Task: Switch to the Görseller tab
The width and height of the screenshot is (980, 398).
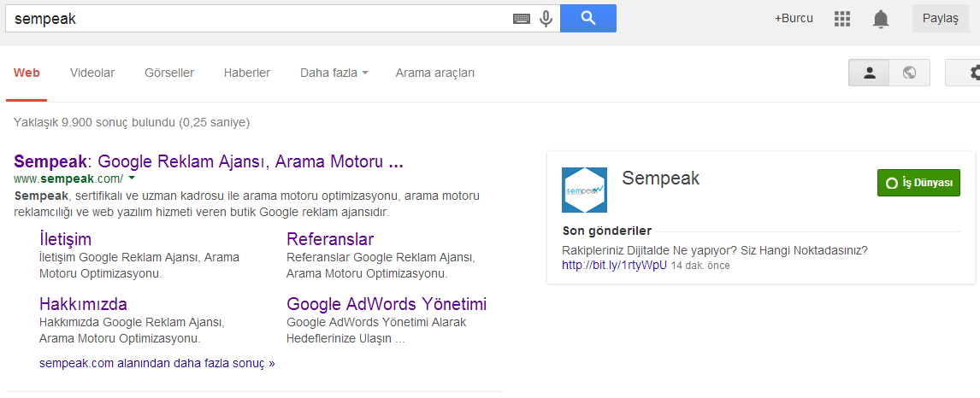Action: click(x=169, y=73)
